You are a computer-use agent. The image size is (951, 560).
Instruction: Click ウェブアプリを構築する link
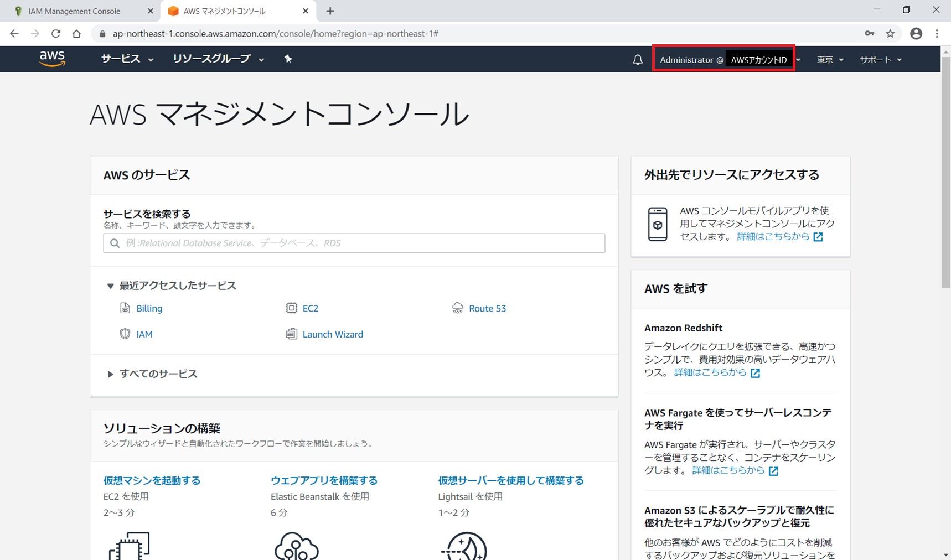pos(324,480)
